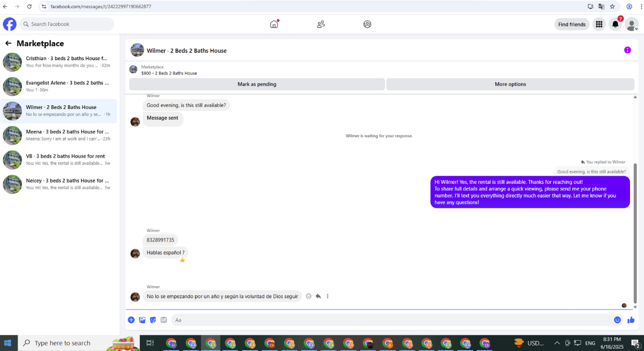Click the message text box
Screen dimensions: 644x351
point(391,320)
